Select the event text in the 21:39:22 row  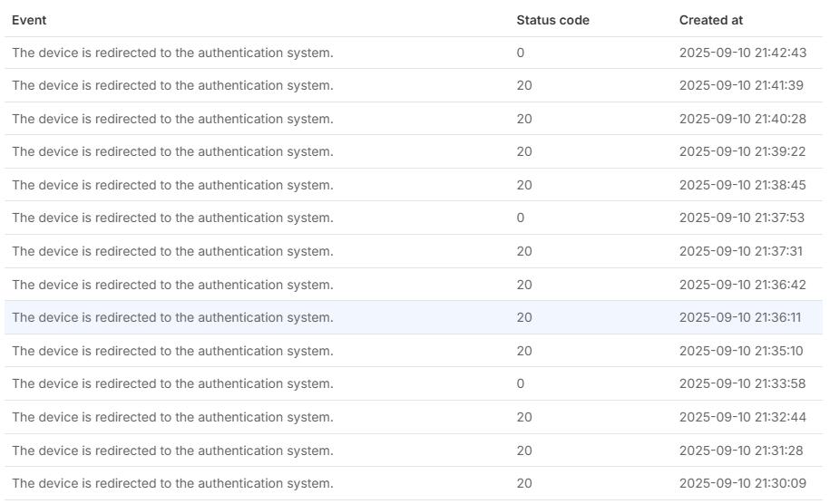[x=172, y=151]
